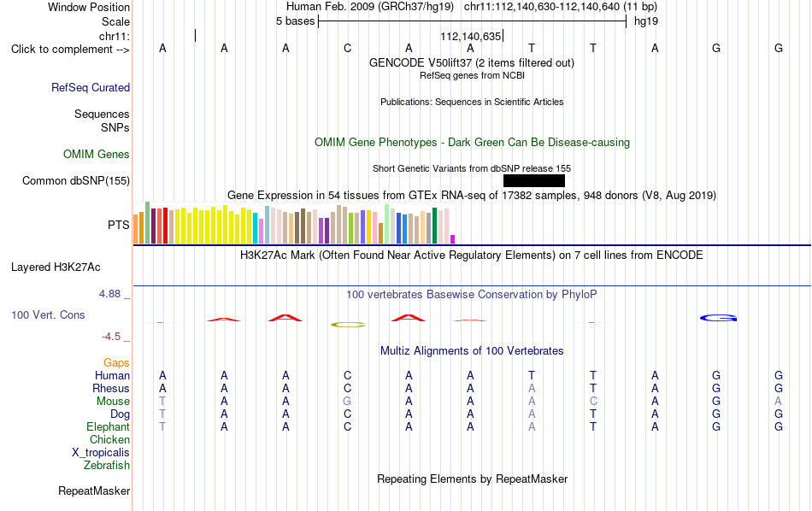Click the hg19 label beside the scale
This screenshot has width=812, height=511.
[x=646, y=21]
